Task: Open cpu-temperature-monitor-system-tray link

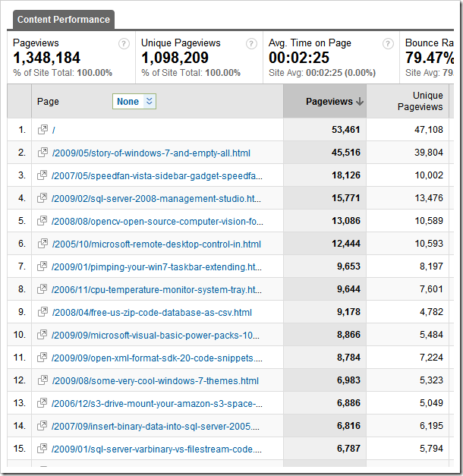Action: 157,289
